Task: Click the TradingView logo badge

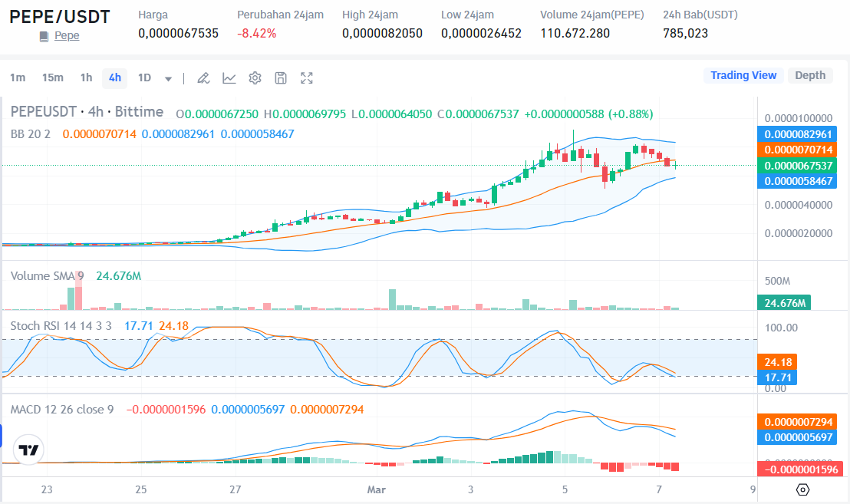Action: click(28, 450)
